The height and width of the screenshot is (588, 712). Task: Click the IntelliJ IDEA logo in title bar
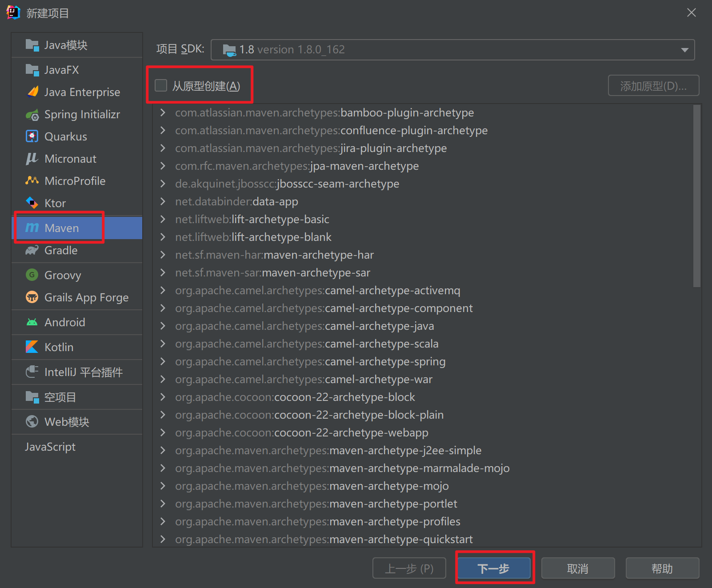click(x=13, y=13)
